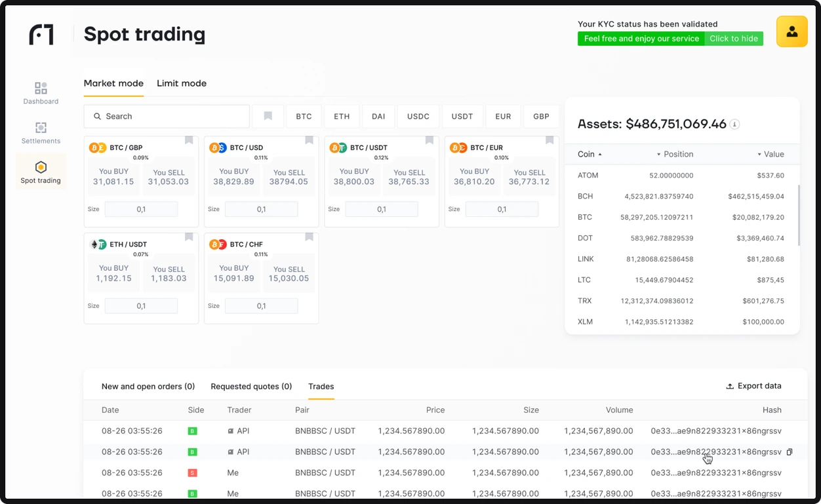Image resolution: width=821 pixels, height=504 pixels.
Task: Click the red S sell side badge
Action: pos(192,473)
